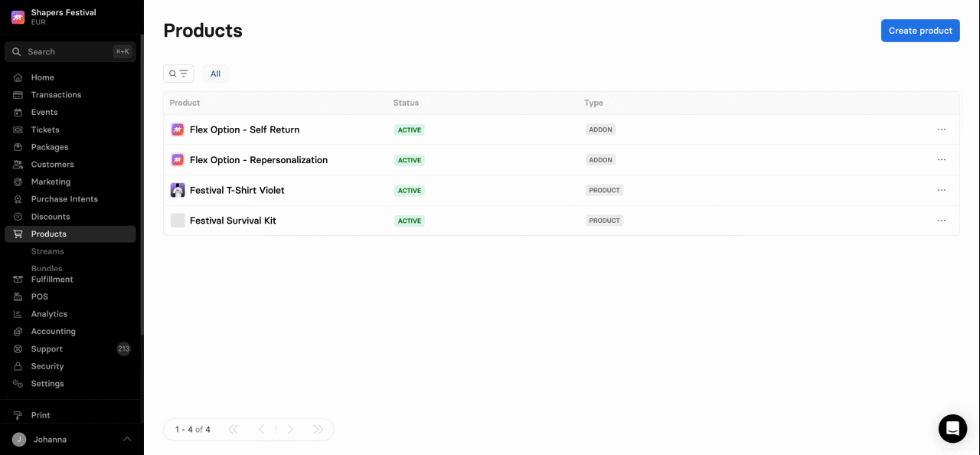The width and height of the screenshot is (980, 455).
Task: Go to next page of products
Action: pos(290,430)
